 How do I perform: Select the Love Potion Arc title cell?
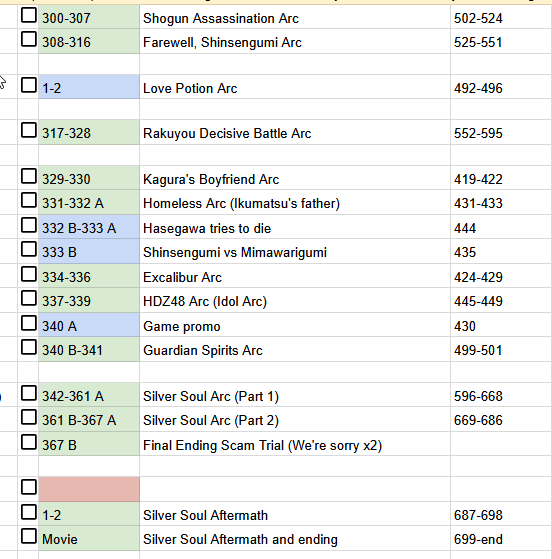coord(295,87)
